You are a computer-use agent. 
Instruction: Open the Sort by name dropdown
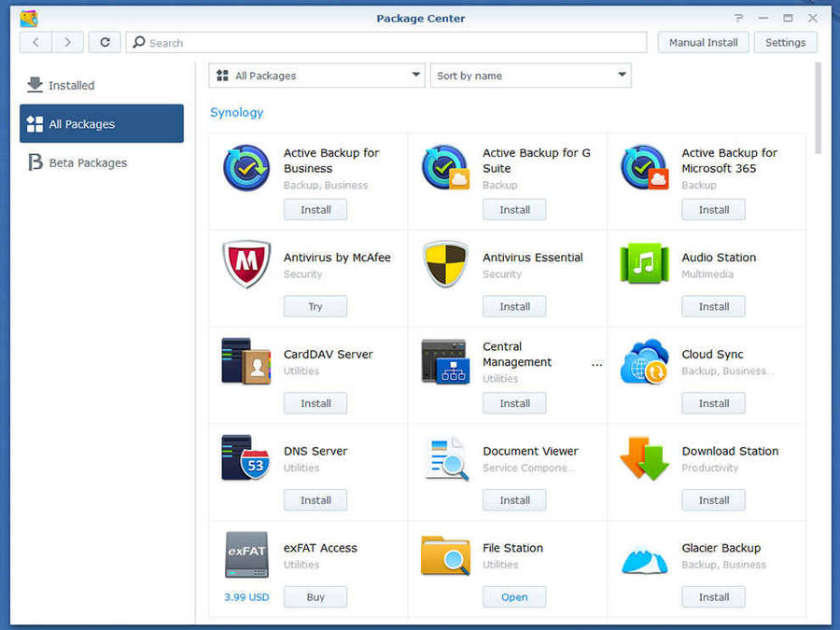(x=530, y=76)
